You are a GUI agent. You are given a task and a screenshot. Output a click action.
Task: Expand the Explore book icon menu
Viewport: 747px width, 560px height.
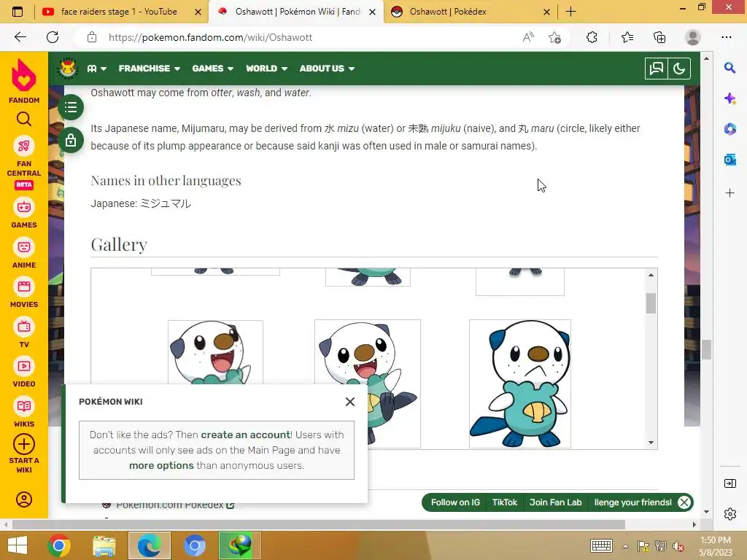[x=97, y=69]
